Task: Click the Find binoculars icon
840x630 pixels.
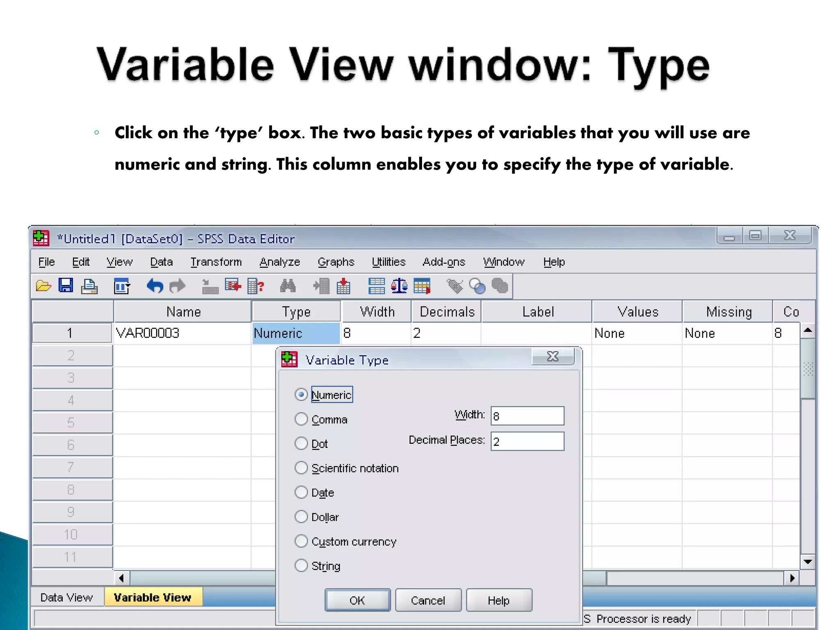Action: point(288,286)
